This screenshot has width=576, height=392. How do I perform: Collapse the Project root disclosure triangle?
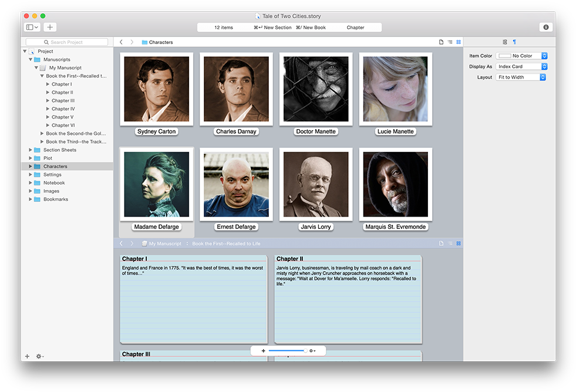25,52
